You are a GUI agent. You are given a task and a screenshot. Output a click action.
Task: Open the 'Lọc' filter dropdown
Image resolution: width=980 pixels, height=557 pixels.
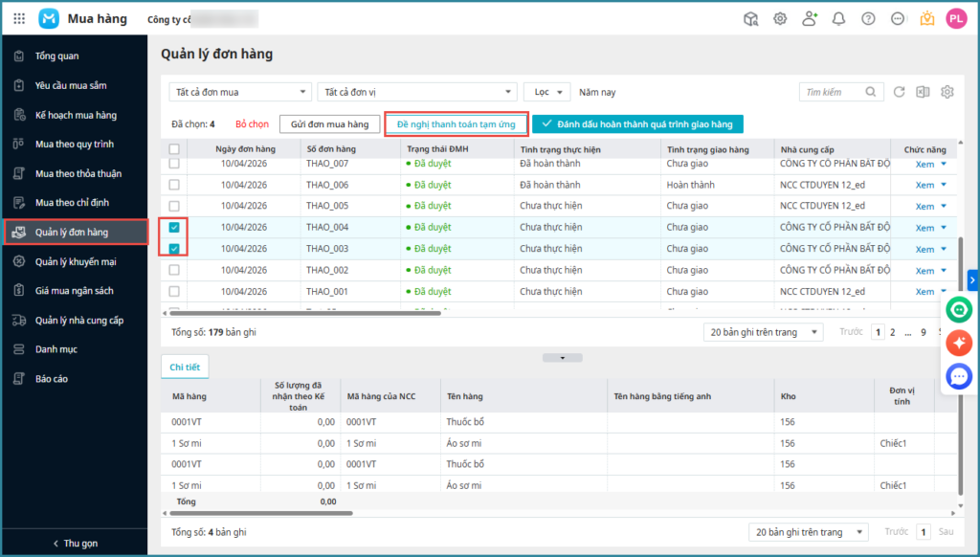click(x=546, y=92)
